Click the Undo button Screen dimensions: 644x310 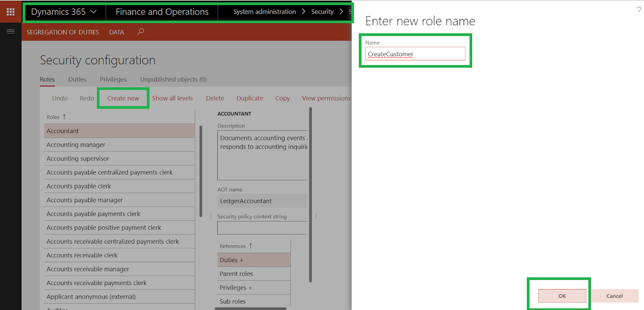(60, 98)
